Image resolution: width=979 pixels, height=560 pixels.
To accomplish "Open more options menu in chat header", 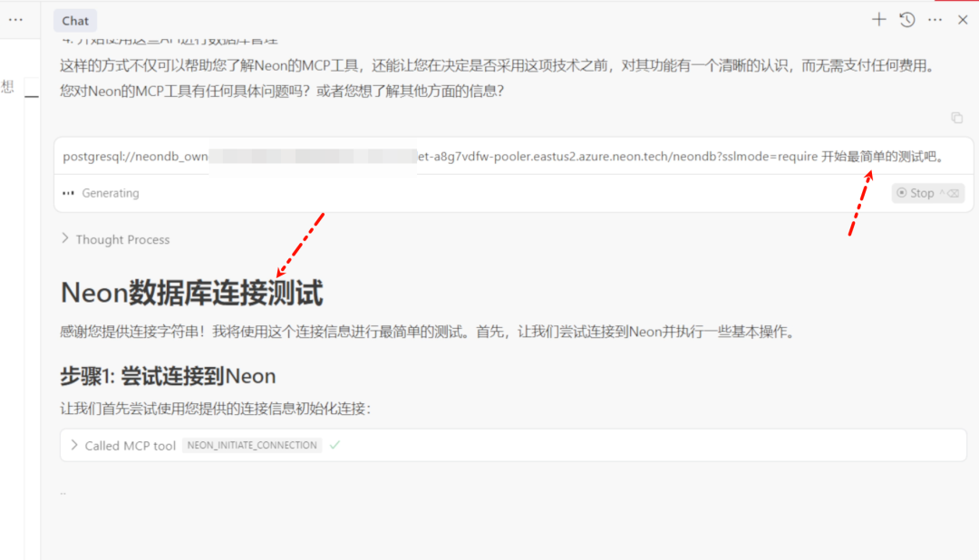I will tap(935, 20).
